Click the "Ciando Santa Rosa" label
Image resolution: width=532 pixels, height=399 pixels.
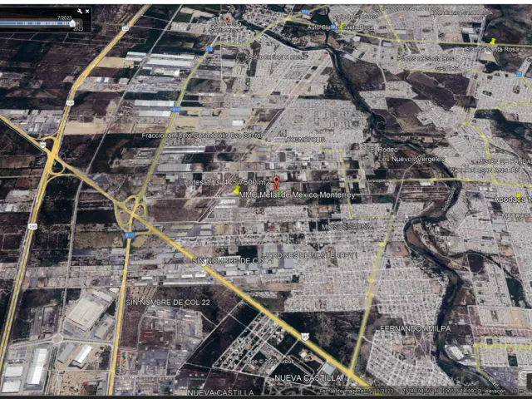(x=491, y=49)
